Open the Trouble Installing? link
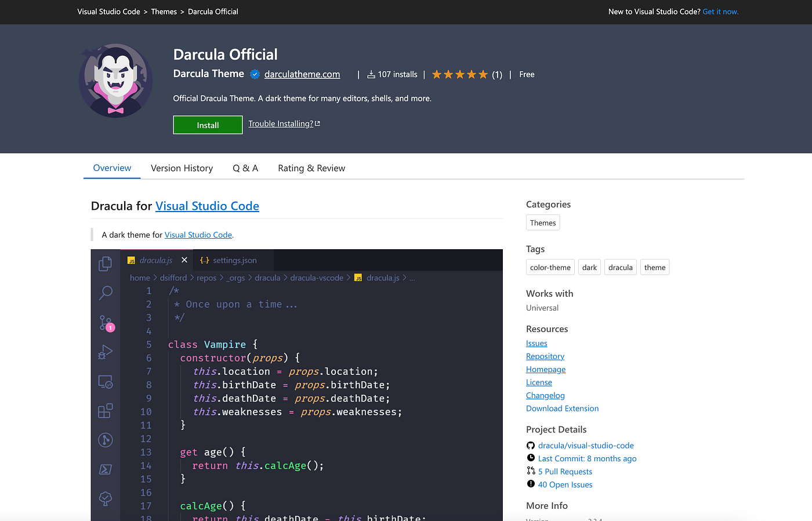This screenshot has height=521, width=812. [x=284, y=123]
